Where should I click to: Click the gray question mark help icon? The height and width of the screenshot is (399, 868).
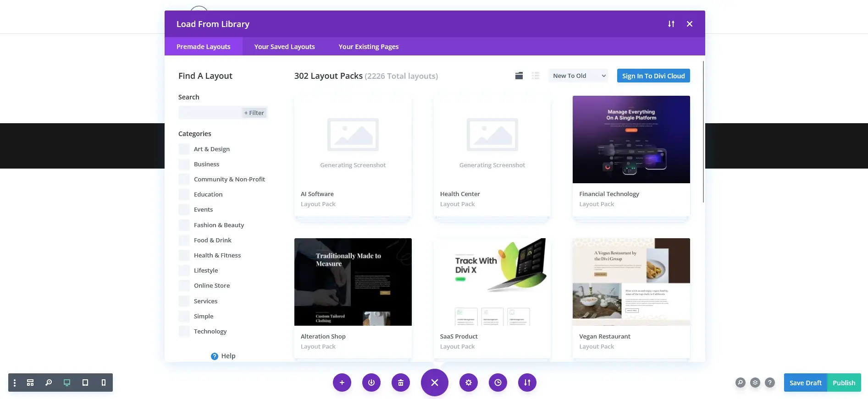[770, 383]
